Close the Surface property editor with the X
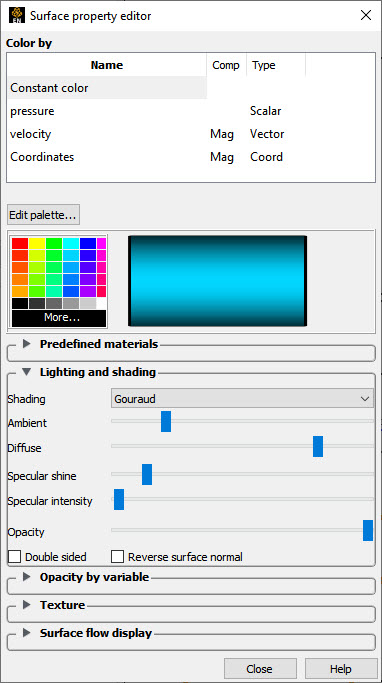This screenshot has width=382, height=683. [x=365, y=16]
